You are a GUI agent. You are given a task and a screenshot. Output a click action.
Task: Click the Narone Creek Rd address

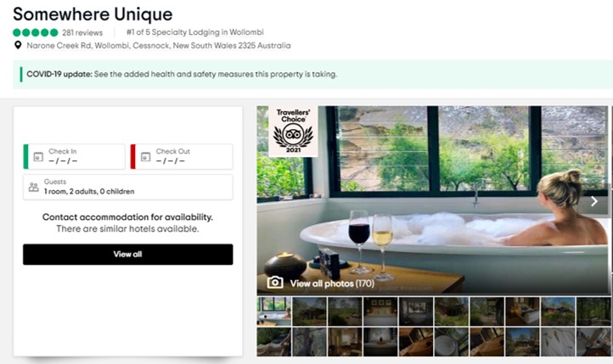point(158,46)
